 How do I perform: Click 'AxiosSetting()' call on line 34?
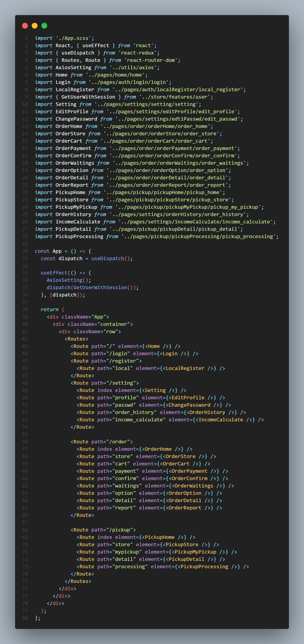point(67,280)
